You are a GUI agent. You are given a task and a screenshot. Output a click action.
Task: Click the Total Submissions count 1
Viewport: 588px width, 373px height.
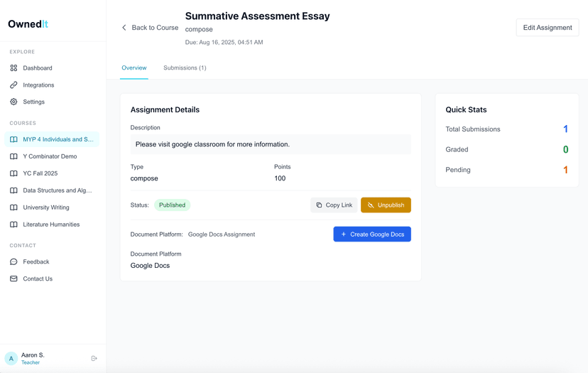coord(565,129)
